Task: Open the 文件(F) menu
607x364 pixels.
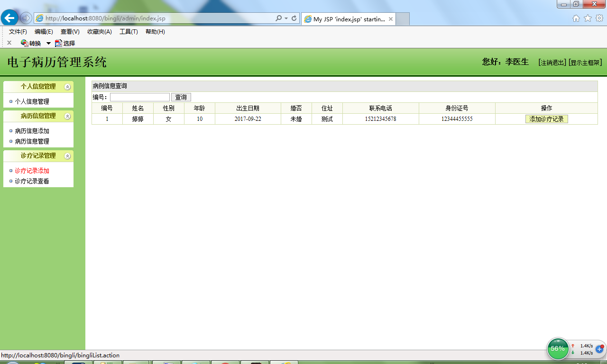Action: pos(18,32)
